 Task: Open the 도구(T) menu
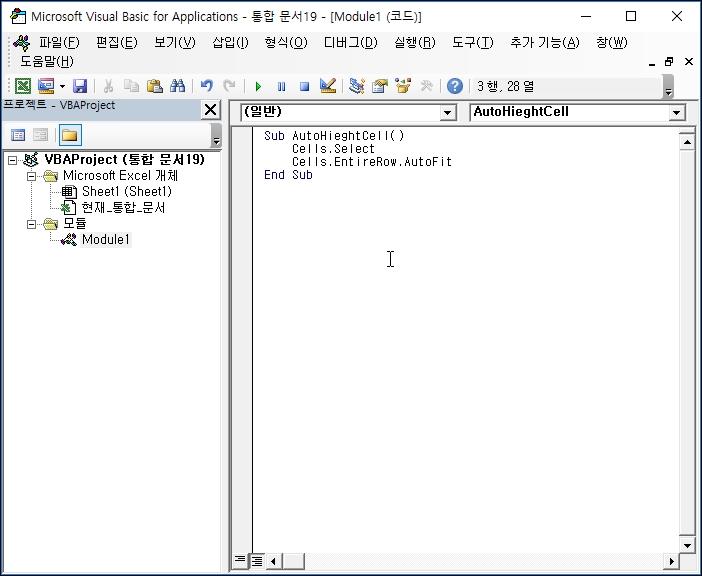tap(472, 43)
